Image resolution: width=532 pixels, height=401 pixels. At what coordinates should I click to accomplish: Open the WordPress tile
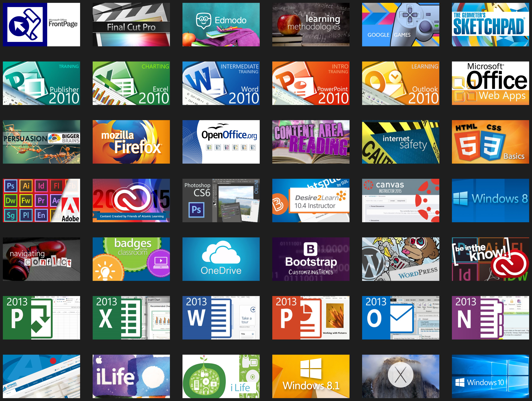point(400,259)
